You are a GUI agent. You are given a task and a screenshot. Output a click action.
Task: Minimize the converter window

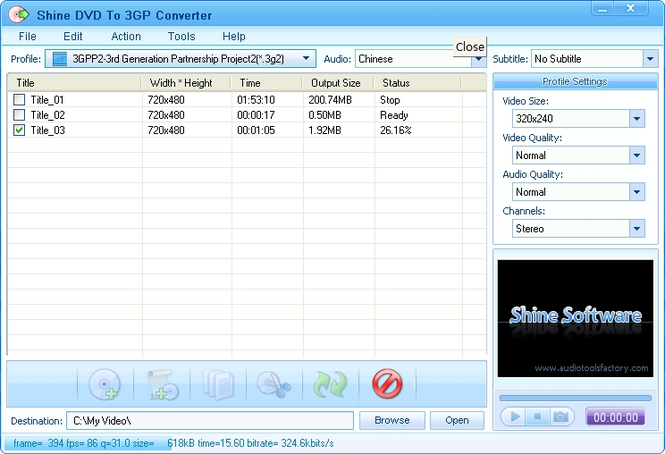[602, 9]
